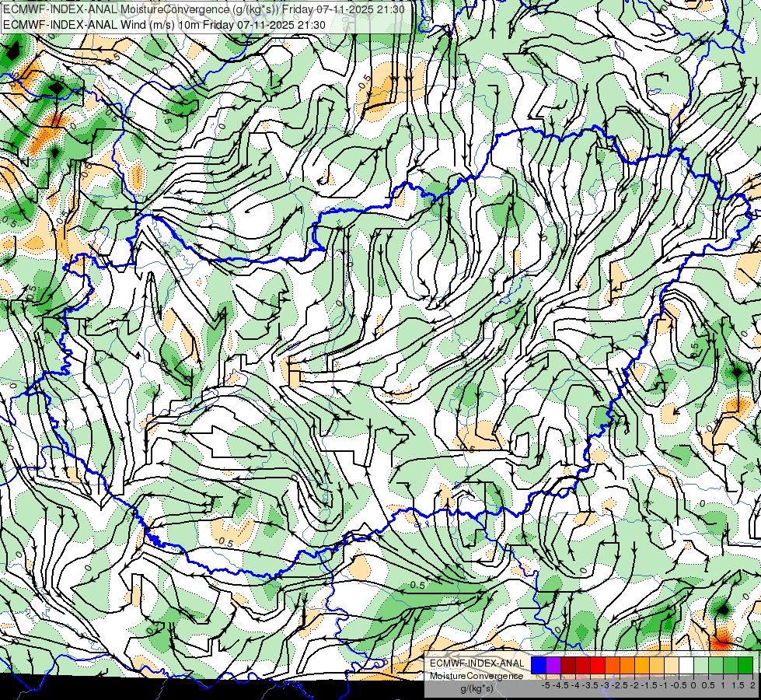Click the '-1.5' legend tick label
The width and height of the screenshot is (761, 700).
(x=649, y=685)
